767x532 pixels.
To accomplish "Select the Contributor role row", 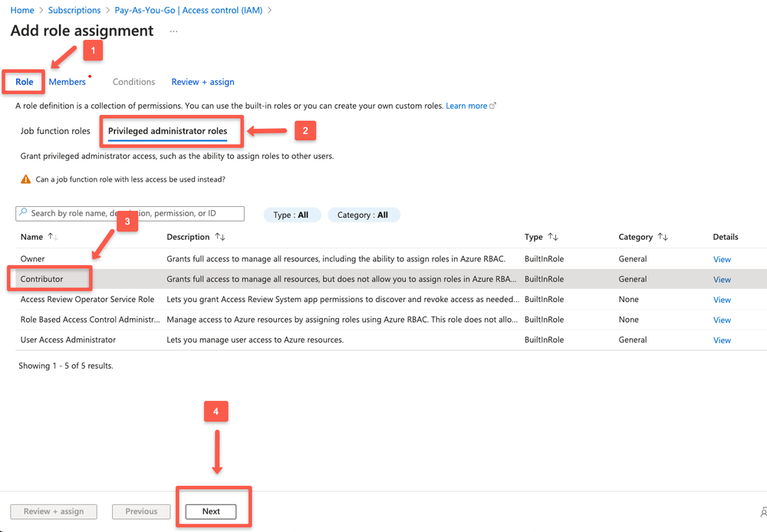I will click(x=42, y=279).
